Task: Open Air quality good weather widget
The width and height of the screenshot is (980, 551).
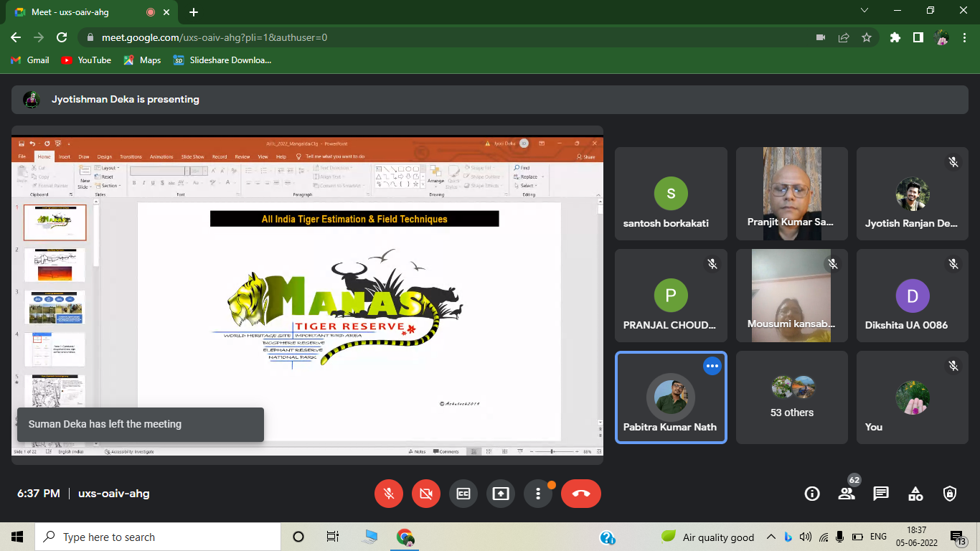Action: (708, 537)
